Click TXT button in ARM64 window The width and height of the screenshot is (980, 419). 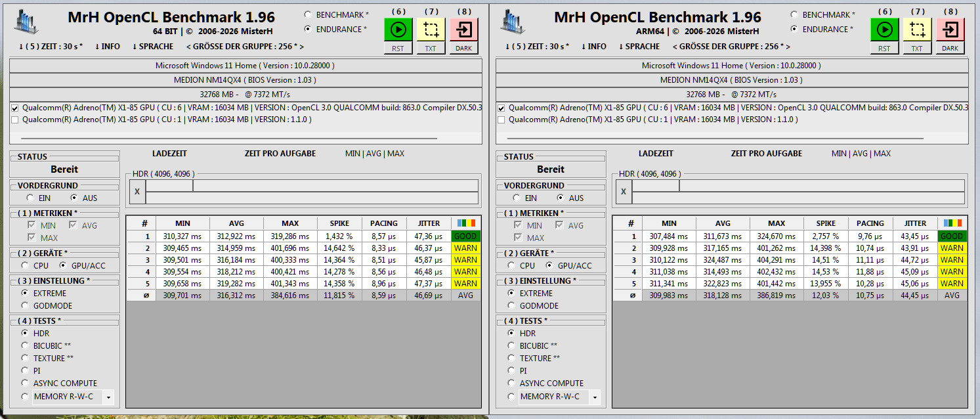(x=917, y=49)
